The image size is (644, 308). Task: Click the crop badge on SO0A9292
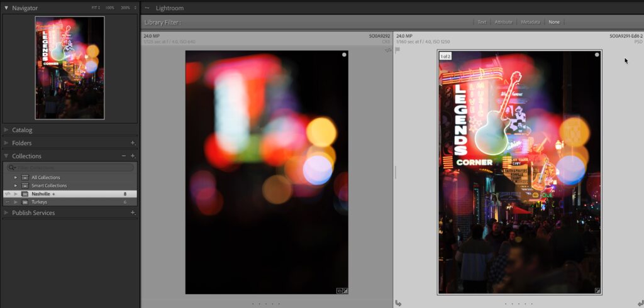(339, 290)
